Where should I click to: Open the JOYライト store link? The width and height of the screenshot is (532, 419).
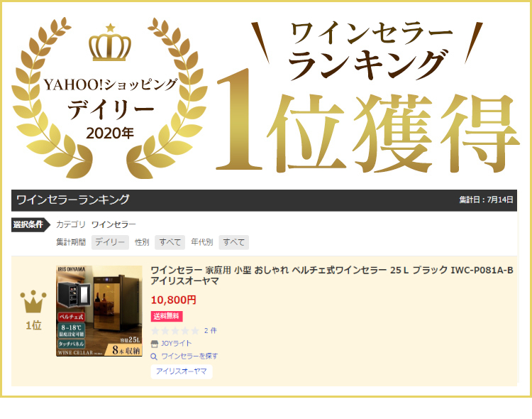(x=176, y=344)
